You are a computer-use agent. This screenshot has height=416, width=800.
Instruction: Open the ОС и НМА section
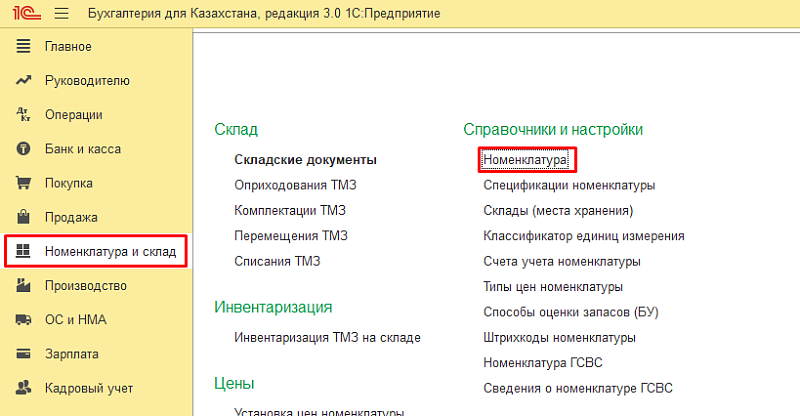(x=75, y=320)
